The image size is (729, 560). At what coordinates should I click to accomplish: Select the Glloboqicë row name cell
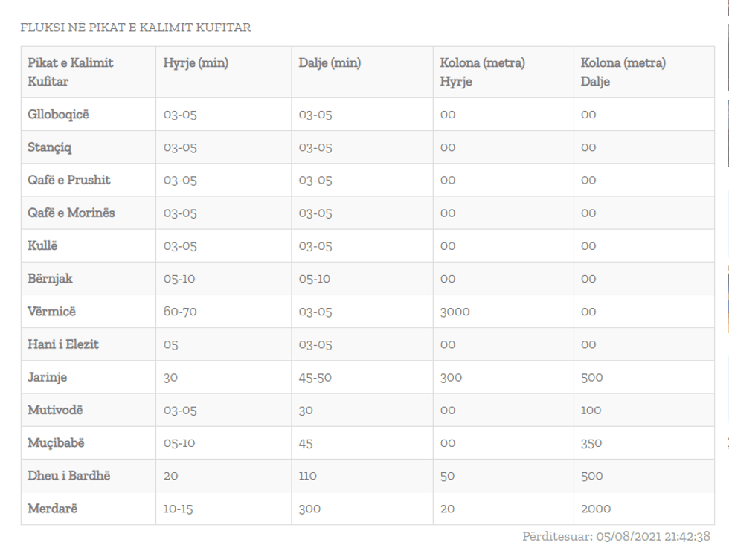[59, 115]
